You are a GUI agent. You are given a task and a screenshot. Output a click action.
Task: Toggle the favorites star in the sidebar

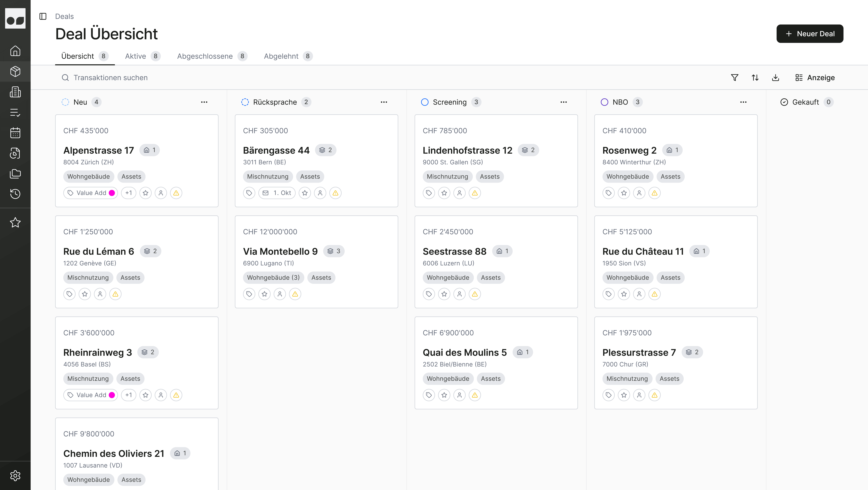(15, 222)
